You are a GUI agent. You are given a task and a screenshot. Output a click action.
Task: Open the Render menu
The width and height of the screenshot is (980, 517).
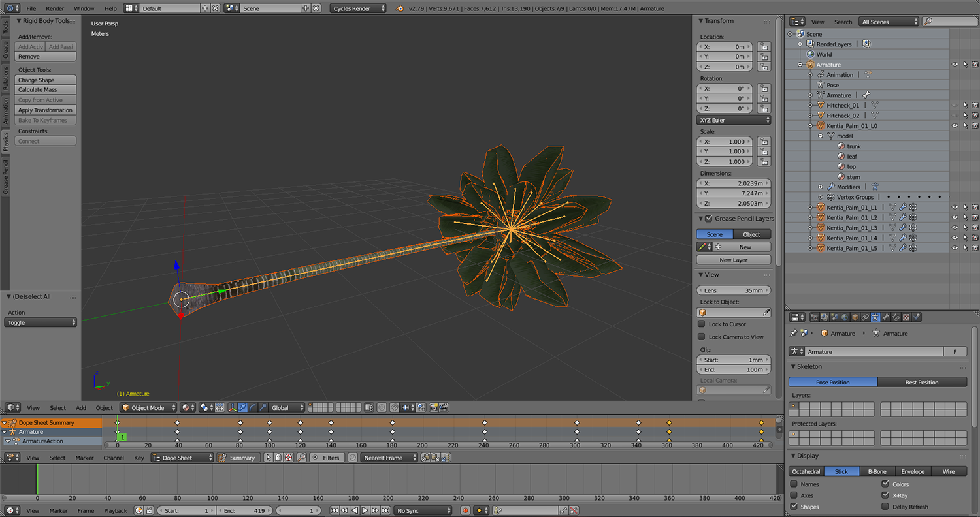click(x=55, y=8)
